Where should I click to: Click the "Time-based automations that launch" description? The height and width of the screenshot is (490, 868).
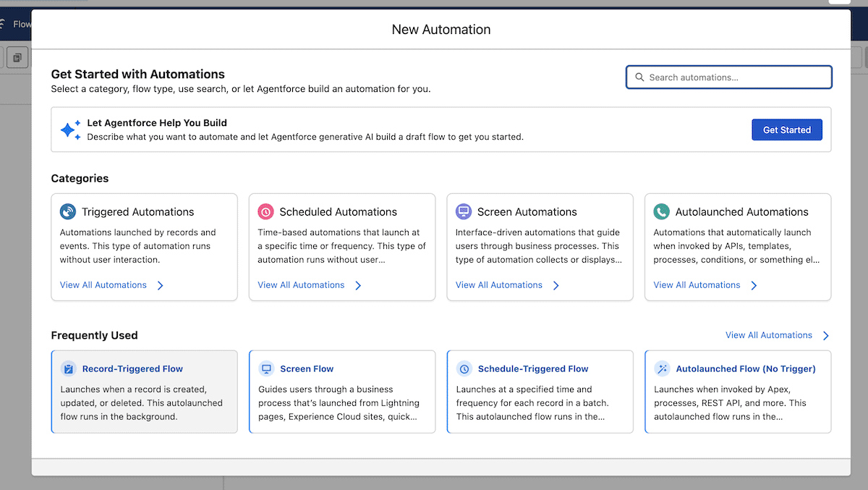point(342,246)
